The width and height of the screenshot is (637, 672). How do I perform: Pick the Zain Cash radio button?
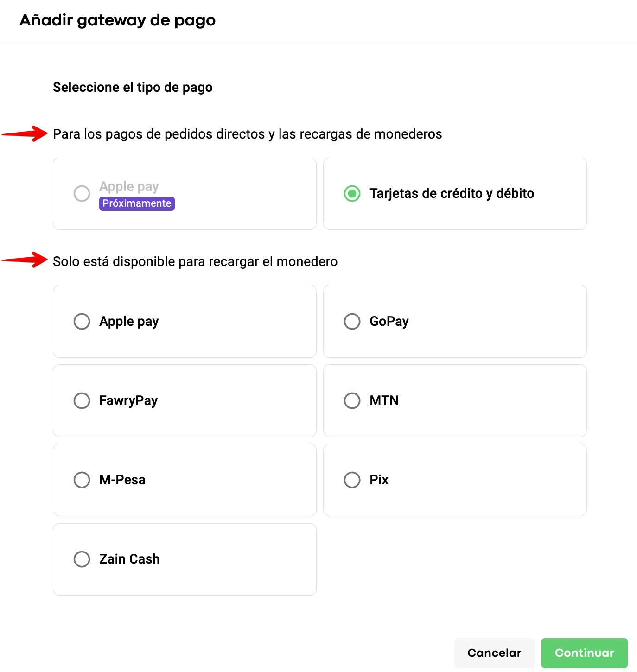82,559
